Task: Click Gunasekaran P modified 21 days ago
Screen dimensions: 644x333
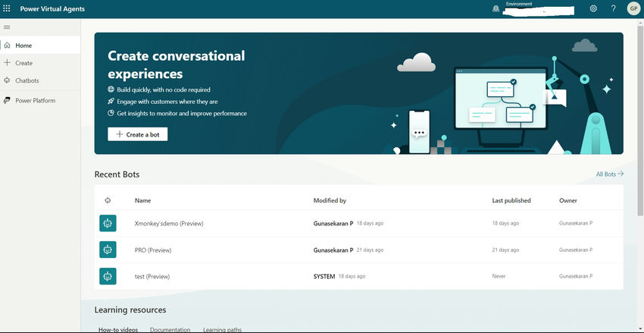Action: (349, 250)
